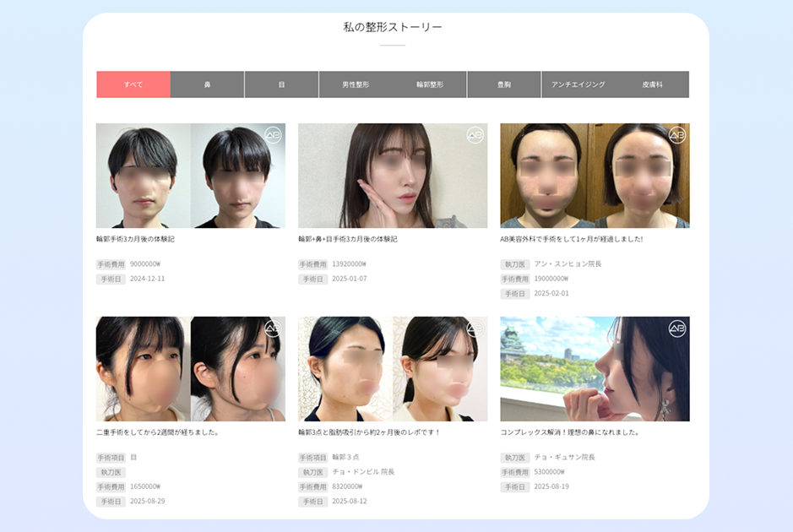The width and height of the screenshot is (793, 532).
Task: Show the 輪郭整形 stories
Action: [x=430, y=84]
